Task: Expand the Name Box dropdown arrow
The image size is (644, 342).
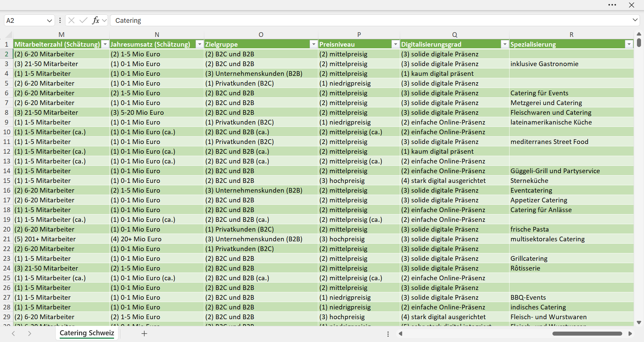Action: coord(49,20)
